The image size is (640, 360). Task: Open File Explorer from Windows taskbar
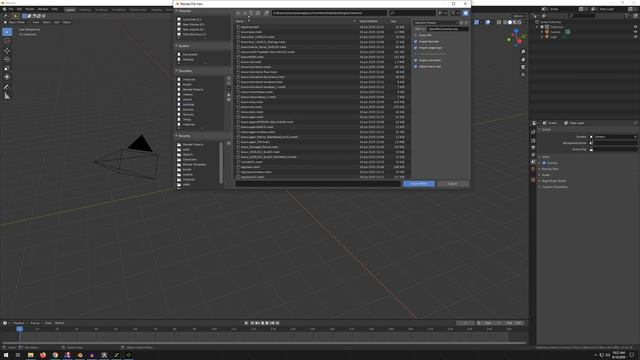[30, 355]
